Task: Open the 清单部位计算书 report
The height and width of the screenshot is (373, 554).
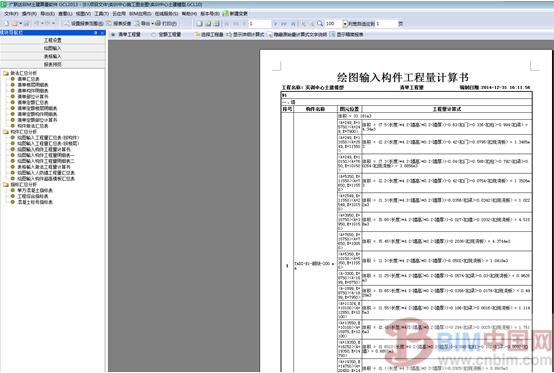Action: coord(33,97)
